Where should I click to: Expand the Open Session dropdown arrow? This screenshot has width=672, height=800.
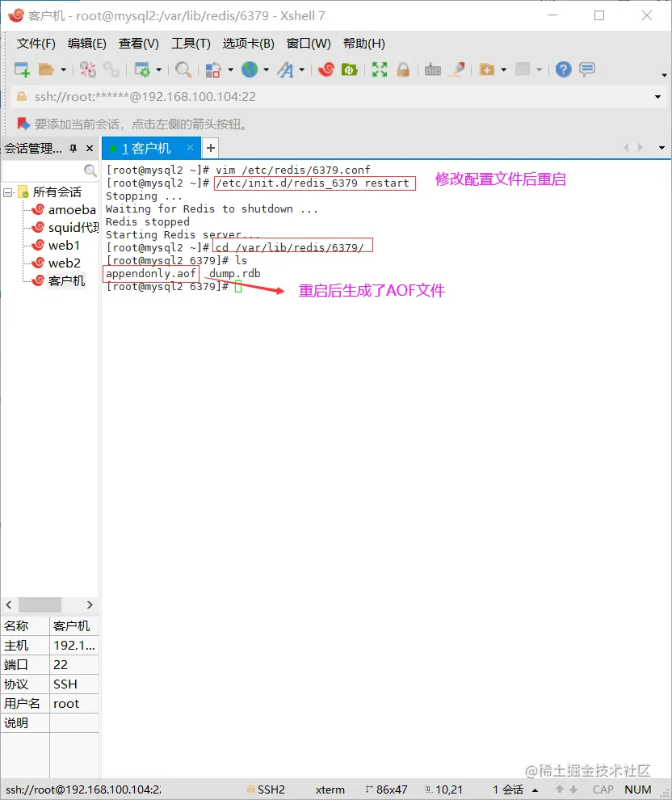coord(63,69)
